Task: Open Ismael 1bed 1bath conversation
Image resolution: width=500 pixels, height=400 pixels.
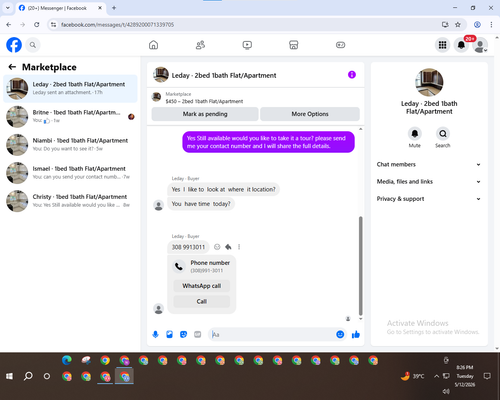Action: (70, 173)
